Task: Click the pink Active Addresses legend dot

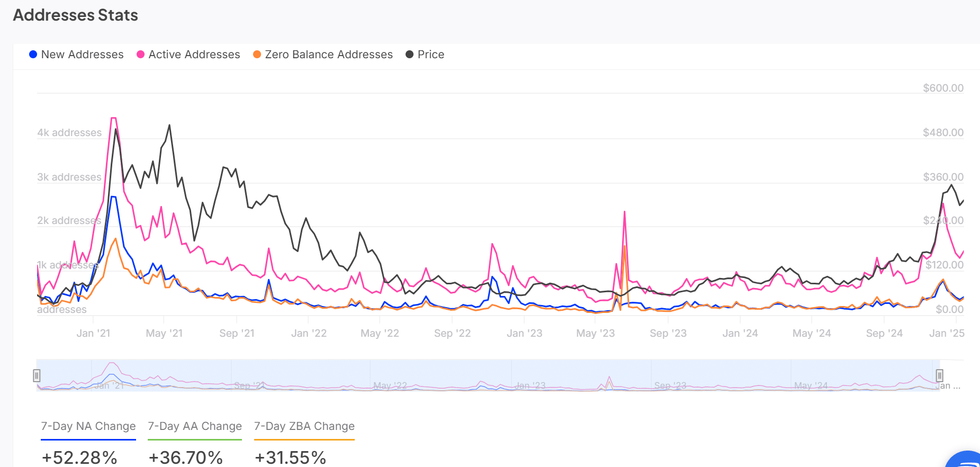Action: 140,55
